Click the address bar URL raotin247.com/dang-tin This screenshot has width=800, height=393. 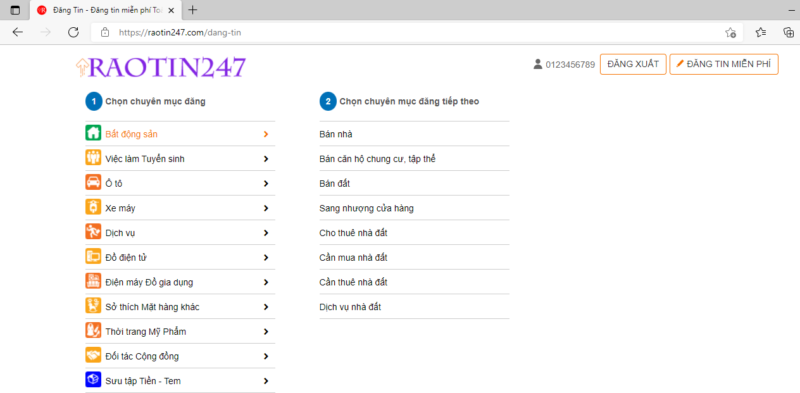tap(180, 33)
